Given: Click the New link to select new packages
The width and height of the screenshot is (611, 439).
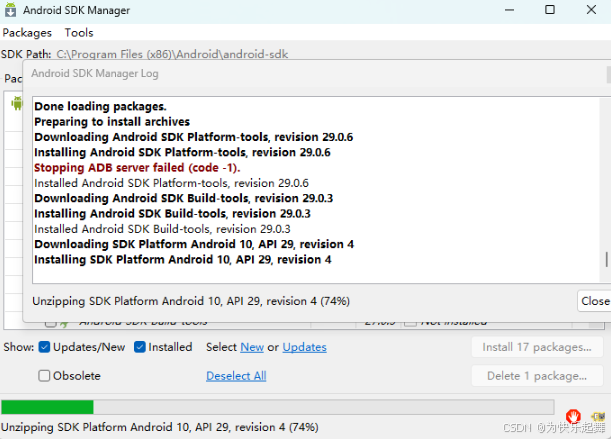Looking at the screenshot, I should coord(252,347).
